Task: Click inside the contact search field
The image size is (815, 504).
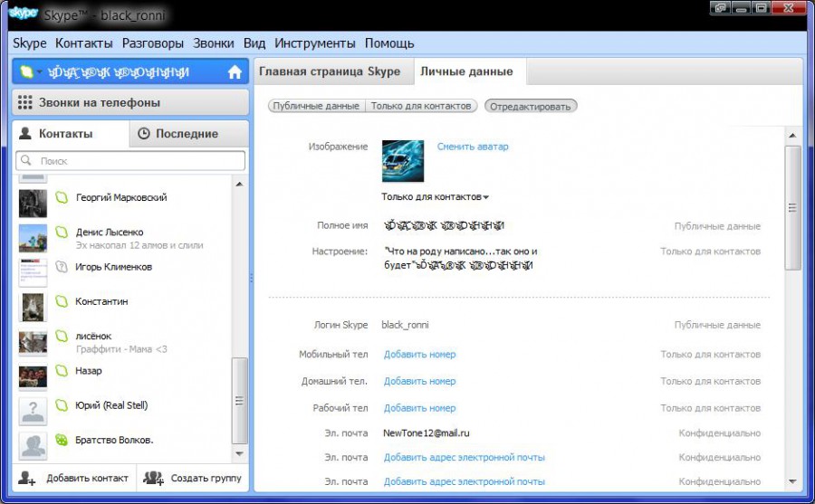Action: pos(130,160)
